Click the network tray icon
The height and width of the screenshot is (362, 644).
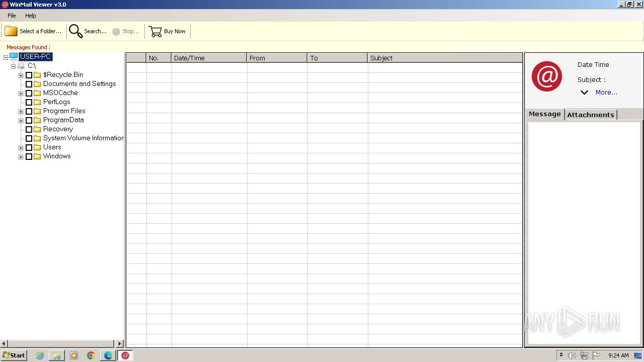584,355
